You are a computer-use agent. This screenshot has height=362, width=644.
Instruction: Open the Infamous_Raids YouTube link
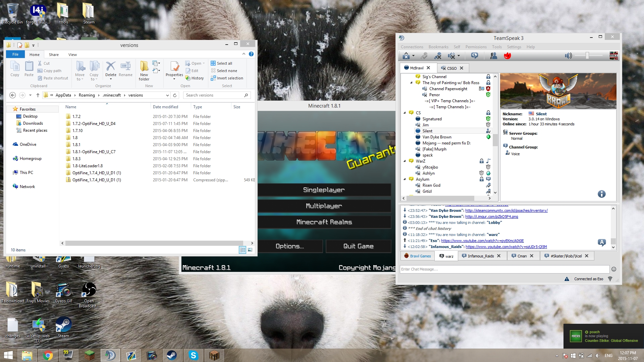click(x=506, y=247)
